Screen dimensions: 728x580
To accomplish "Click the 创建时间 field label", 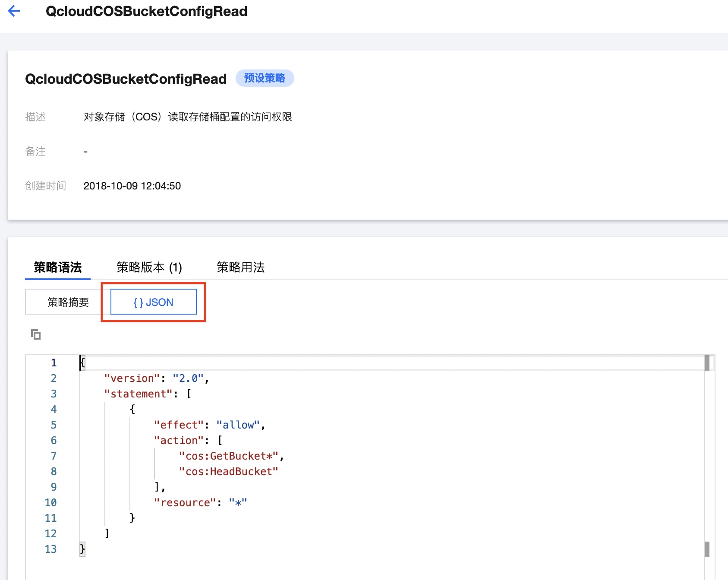I will [46, 186].
